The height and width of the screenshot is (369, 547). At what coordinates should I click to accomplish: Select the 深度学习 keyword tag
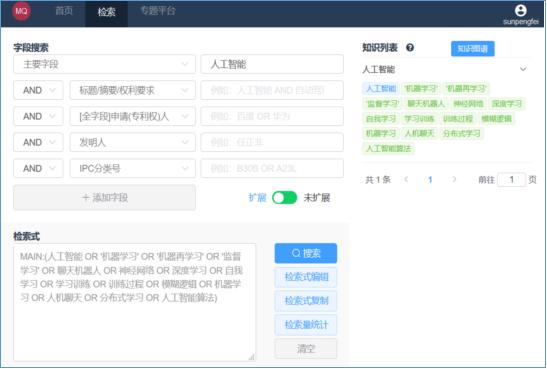pos(507,104)
